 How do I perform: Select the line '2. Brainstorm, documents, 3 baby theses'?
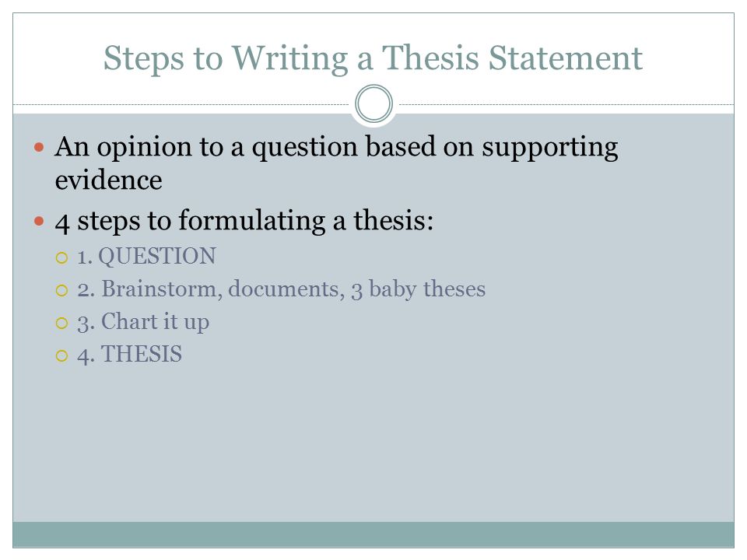tap(281, 289)
